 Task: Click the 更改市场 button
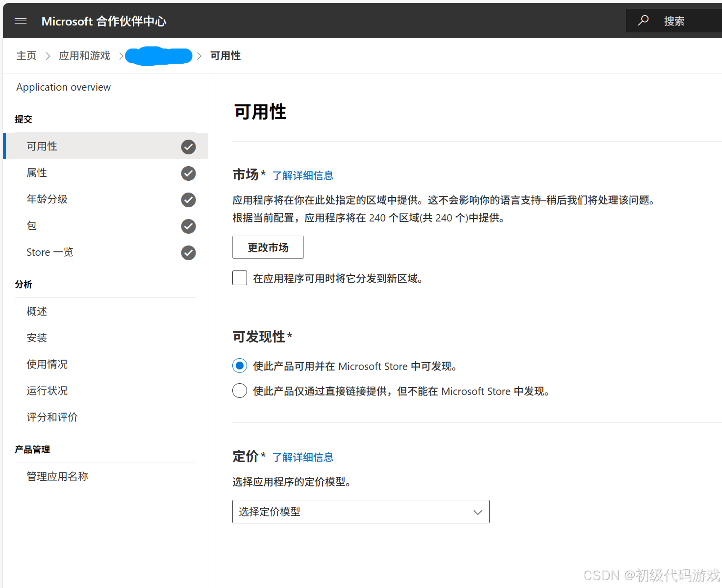[x=268, y=247]
